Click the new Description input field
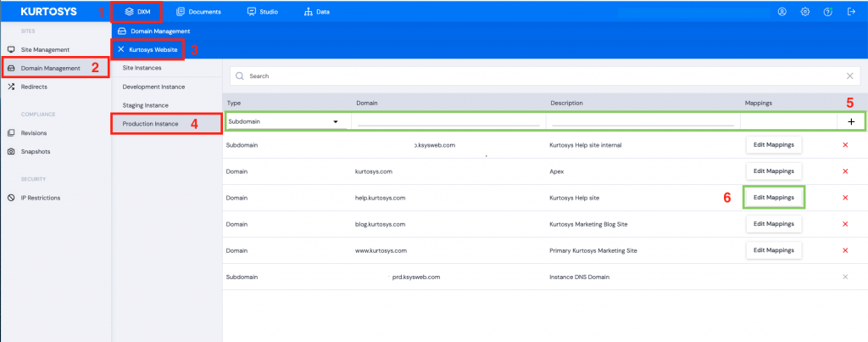This screenshot has height=342, width=868. tap(643, 121)
